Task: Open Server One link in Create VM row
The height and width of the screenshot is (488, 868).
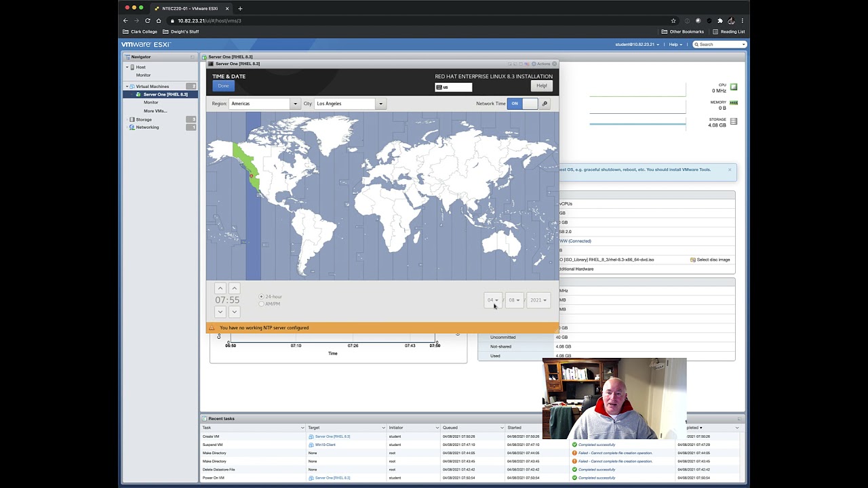Action: (332, 436)
